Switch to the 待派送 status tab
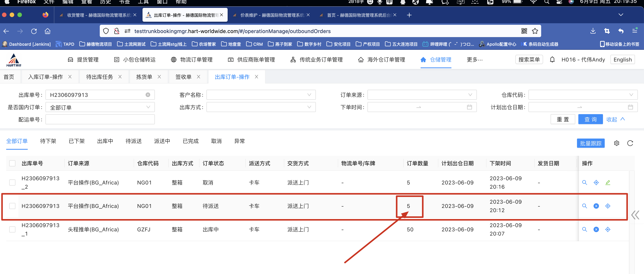Image resolution: width=644 pixels, height=274 pixels. click(x=133, y=141)
